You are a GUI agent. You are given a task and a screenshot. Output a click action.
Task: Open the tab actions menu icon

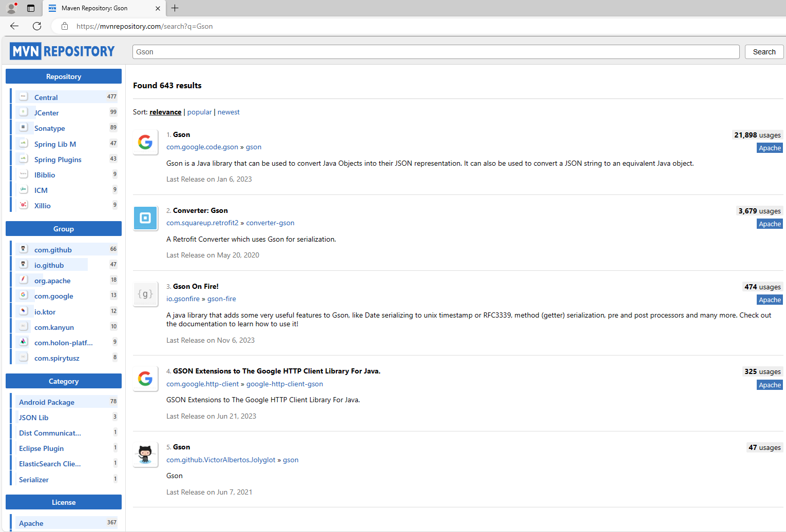(x=31, y=8)
